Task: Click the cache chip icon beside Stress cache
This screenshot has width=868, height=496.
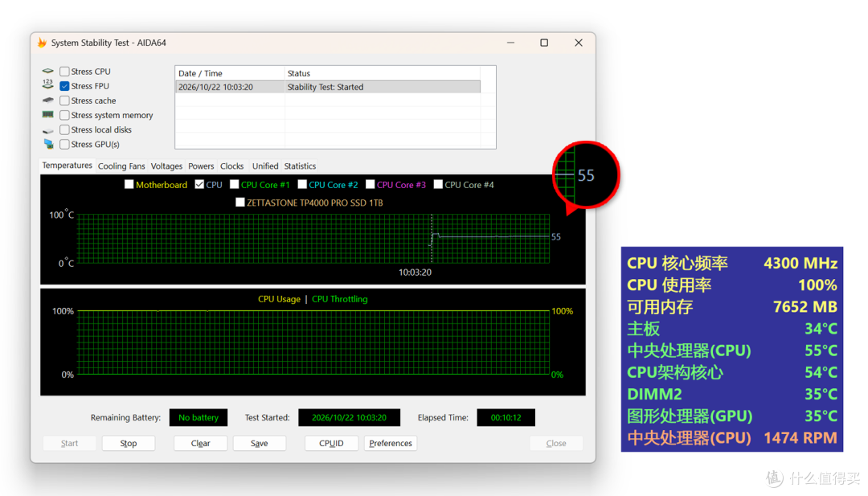Action: 48,100
